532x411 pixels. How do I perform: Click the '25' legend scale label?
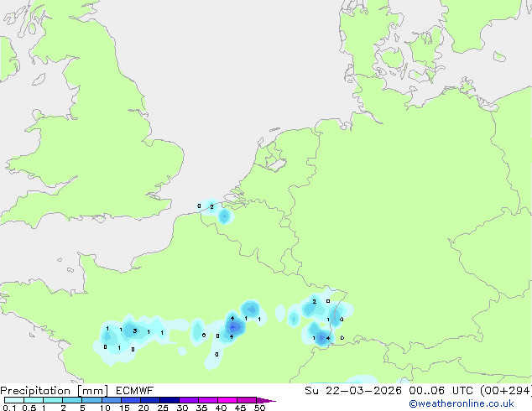tap(163, 408)
